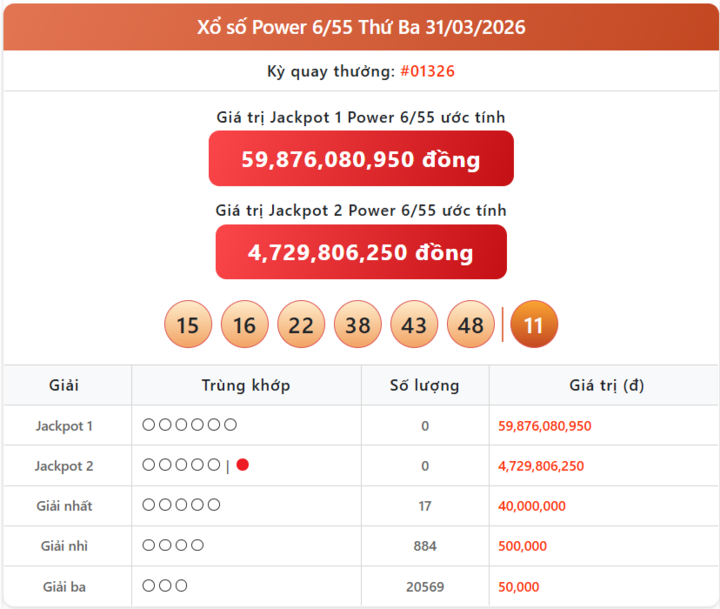Click the Giá trị (đ) column header
720x609 pixels.
(607, 385)
